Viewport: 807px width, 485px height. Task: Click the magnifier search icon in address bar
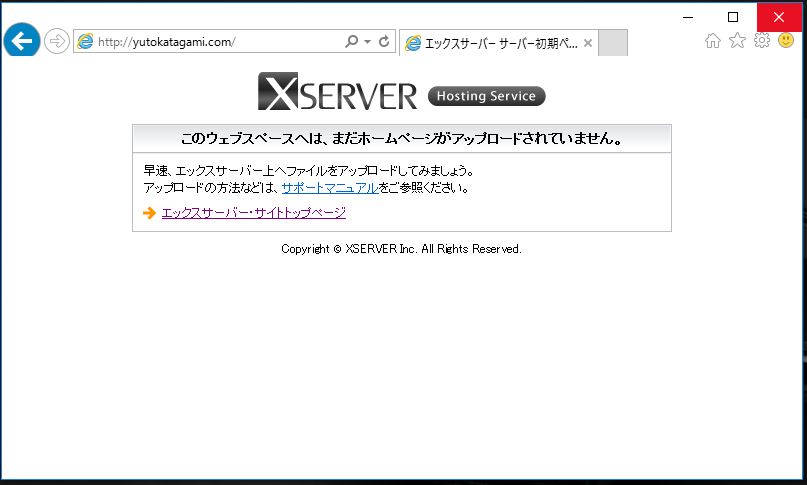[x=352, y=41]
